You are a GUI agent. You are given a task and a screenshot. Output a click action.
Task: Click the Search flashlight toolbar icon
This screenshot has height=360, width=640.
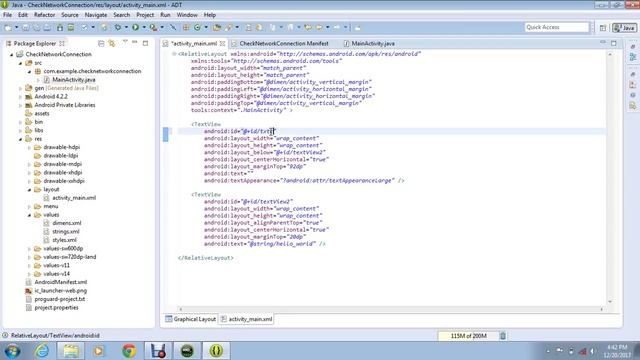point(229,27)
